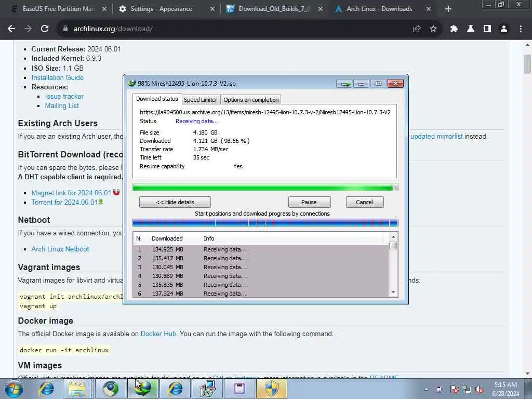Open the Chrome profile menu
The height and width of the screenshot is (399, 532).
click(504, 29)
